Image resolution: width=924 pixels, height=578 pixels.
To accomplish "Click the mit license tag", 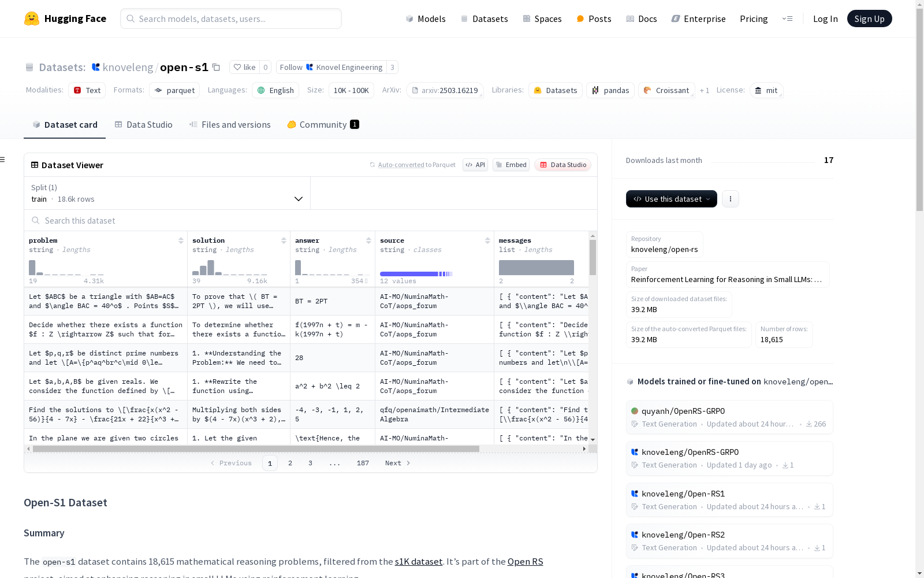I will (766, 90).
